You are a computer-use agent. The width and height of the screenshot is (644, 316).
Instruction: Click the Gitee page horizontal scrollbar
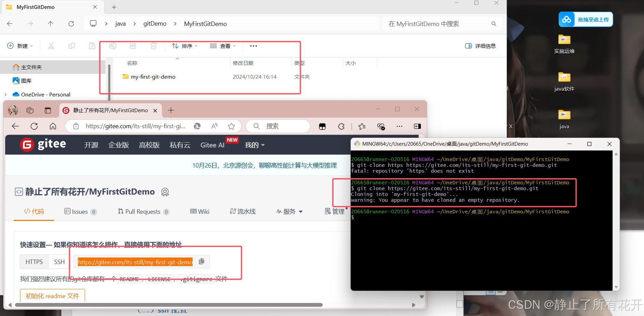[169, 305]
